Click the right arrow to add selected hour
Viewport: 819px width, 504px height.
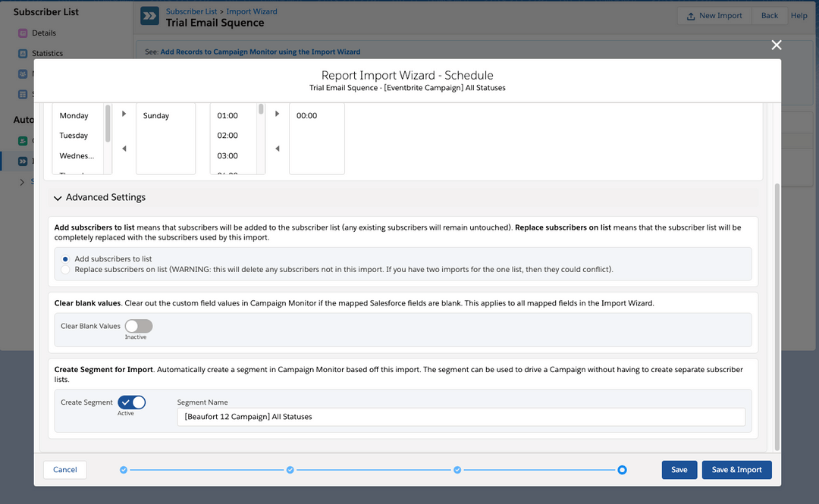(277, 114)
